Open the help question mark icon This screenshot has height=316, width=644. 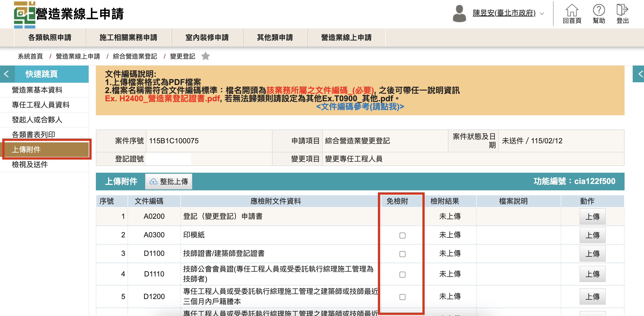[599, 10]
